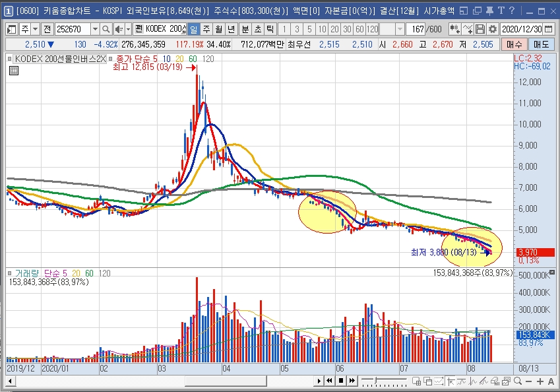This screenshot has width=560, height=392.
Task: Select the 년 yearly period toggle
Action: [232, 29]
